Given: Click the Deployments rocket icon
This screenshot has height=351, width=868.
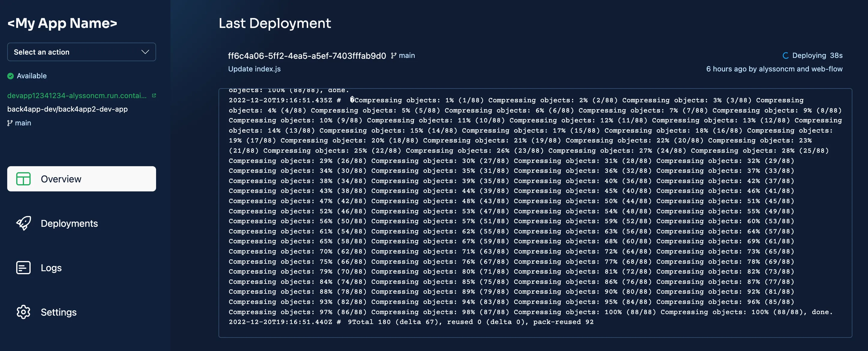Looking at the screenshot, I should 24,223.
